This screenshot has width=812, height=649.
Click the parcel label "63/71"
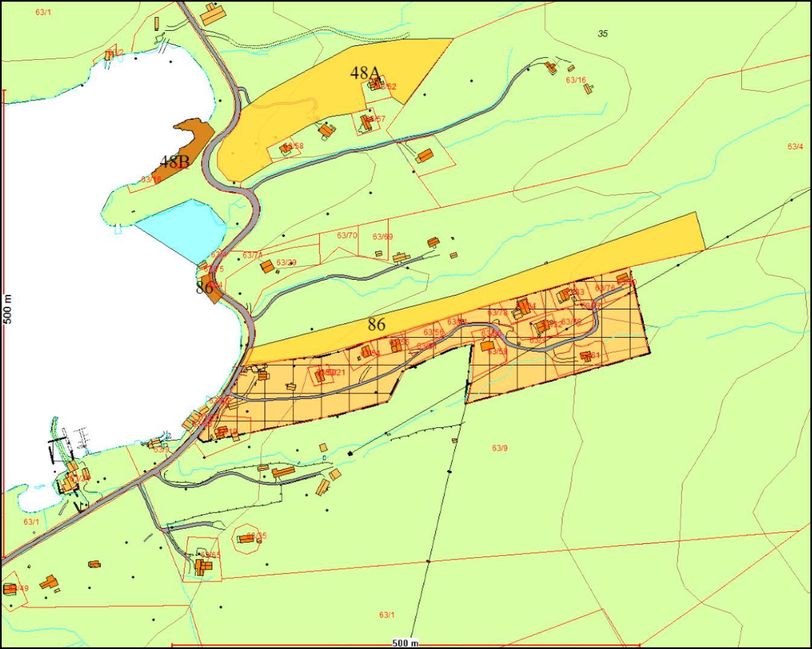(253, 256)
